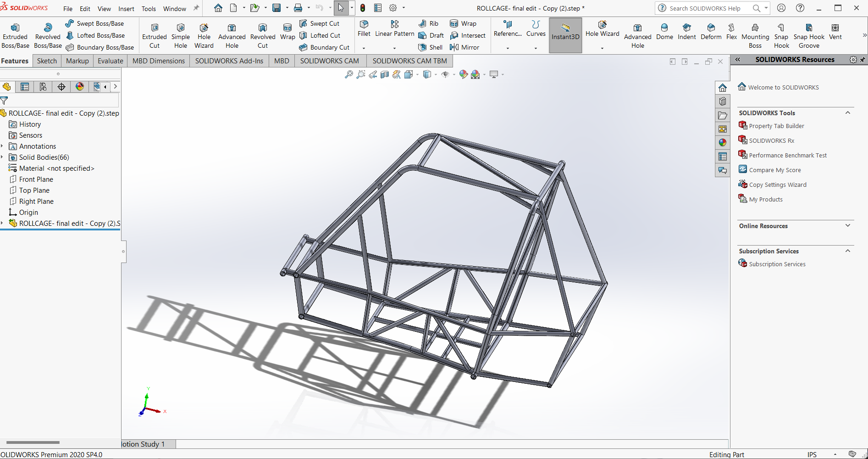Expand the Solid Bodies(66) tree node
This screenshot has height=459, width=868.
(2, 157)
